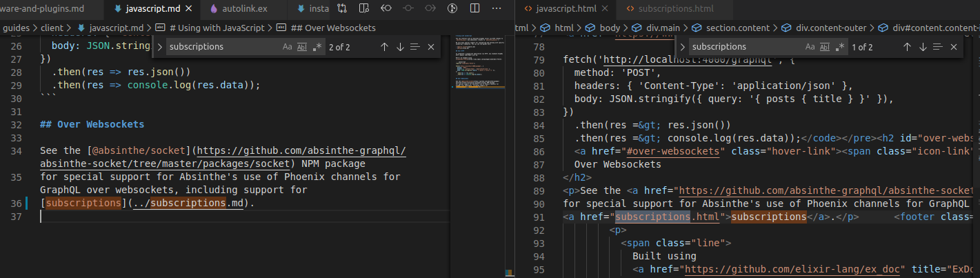Split editor right icon
The width and height of the screenshot is (980, 278).
474,9
